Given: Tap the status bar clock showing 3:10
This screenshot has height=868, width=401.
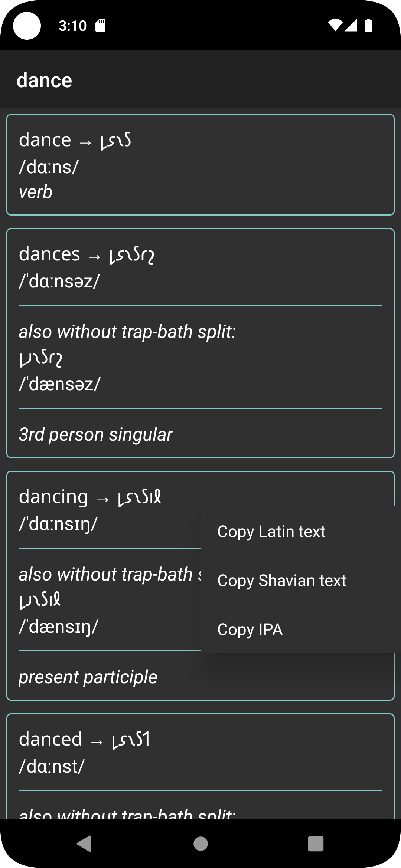Looking at the screenshot, I should [72, 26].
